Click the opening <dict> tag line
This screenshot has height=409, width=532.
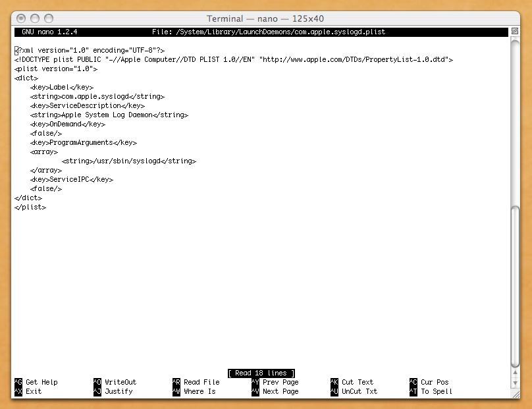[26, 78]
